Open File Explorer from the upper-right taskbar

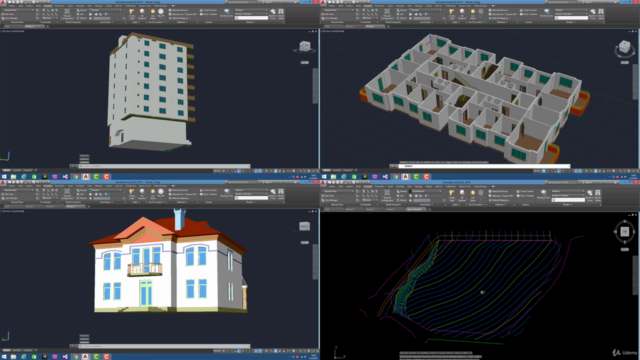tap(333, 177)
